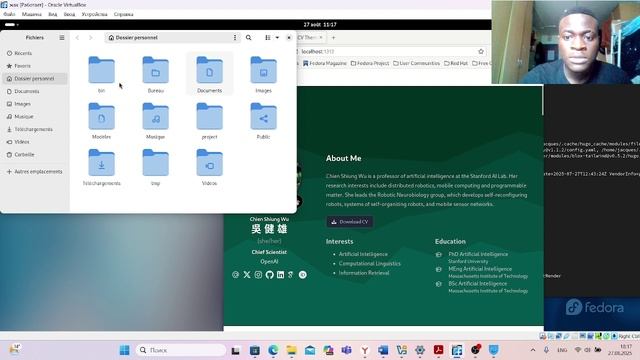Open VirtualBox Вид menu

(53, 14)
